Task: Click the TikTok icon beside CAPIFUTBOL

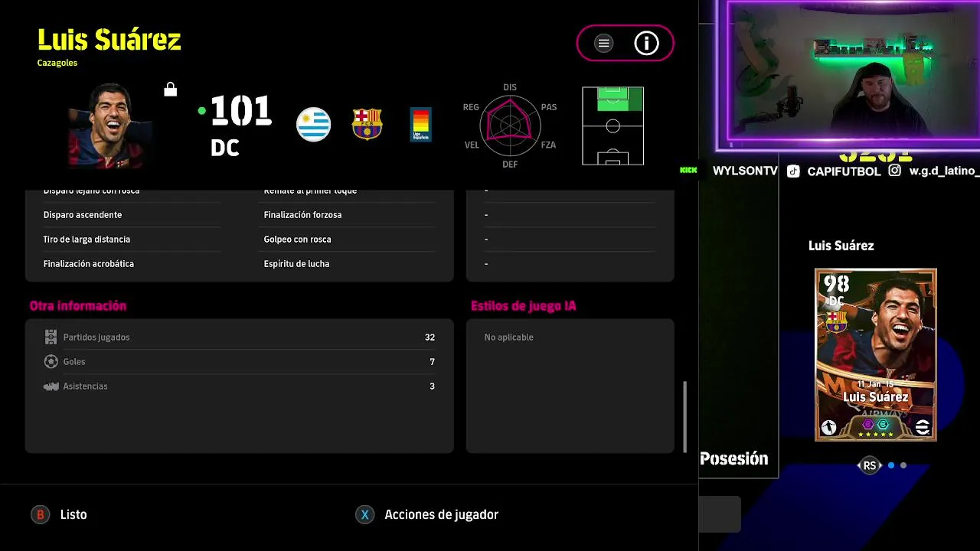Action: (793, 171)
